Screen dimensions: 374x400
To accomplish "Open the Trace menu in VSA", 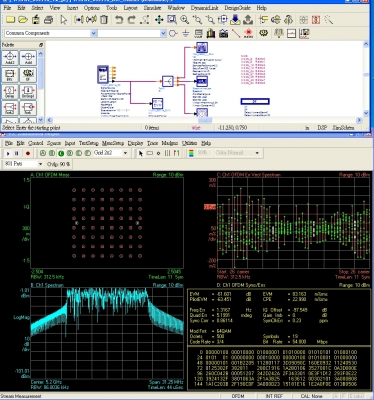I will click(152, 143).
